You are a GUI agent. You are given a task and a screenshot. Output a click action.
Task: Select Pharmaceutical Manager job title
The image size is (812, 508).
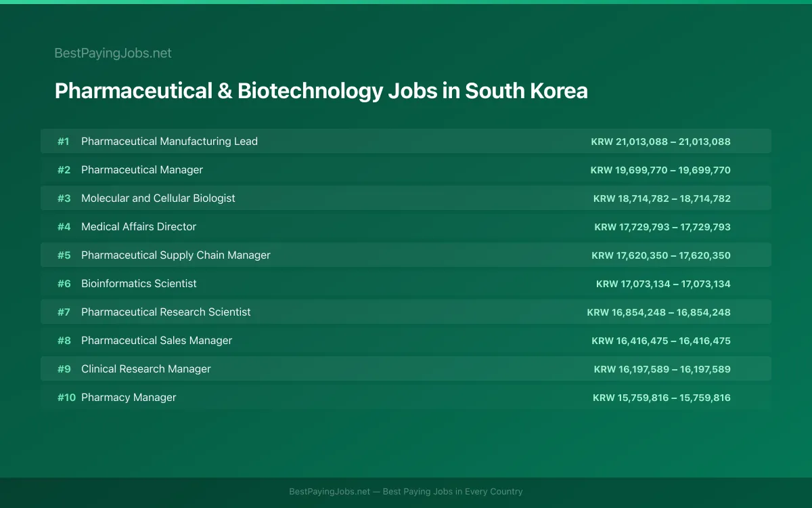[x=142, y=170]
